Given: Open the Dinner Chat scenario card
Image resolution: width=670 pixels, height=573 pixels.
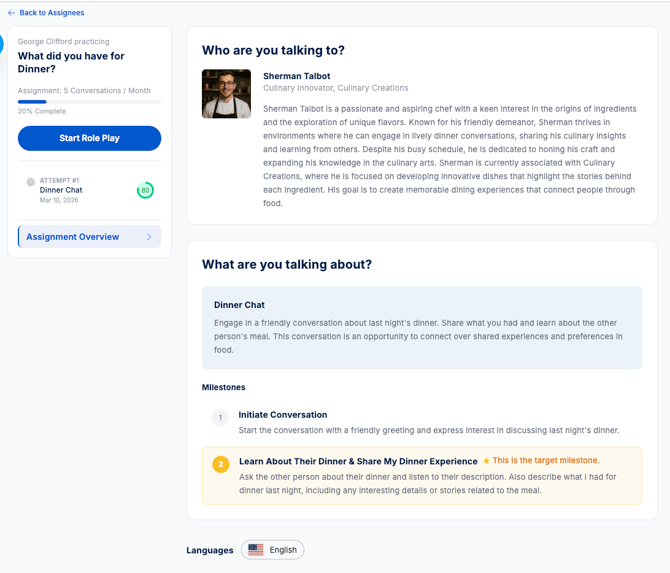Looking at the screenshot, I should click(x=422, y=327).
